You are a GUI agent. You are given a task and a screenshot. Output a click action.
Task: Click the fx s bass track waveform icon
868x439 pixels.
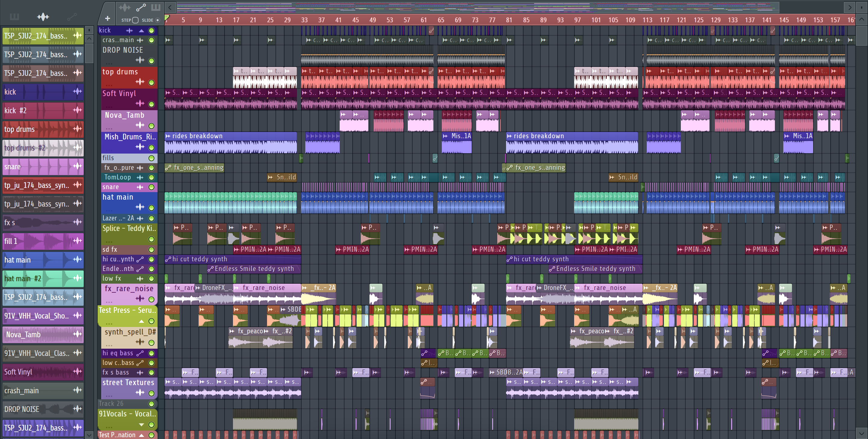[x=140, y=373]
